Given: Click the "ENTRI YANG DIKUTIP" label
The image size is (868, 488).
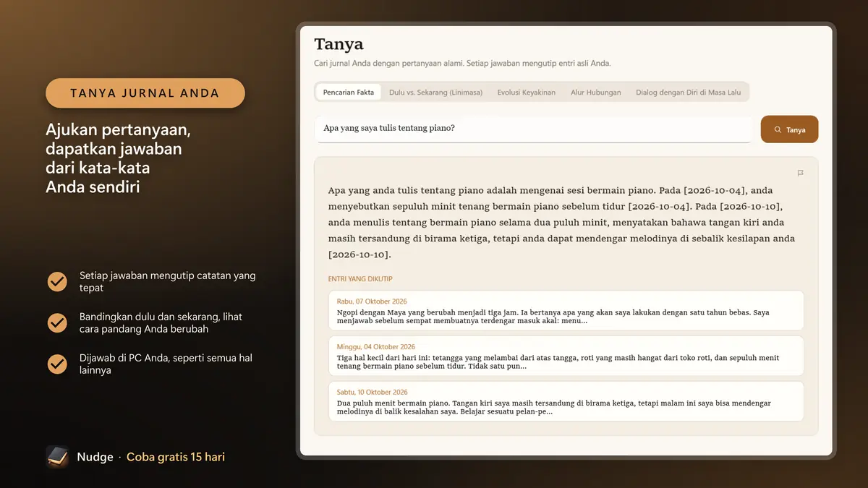Looking at the screenshot, I should (x=360, y=279).
